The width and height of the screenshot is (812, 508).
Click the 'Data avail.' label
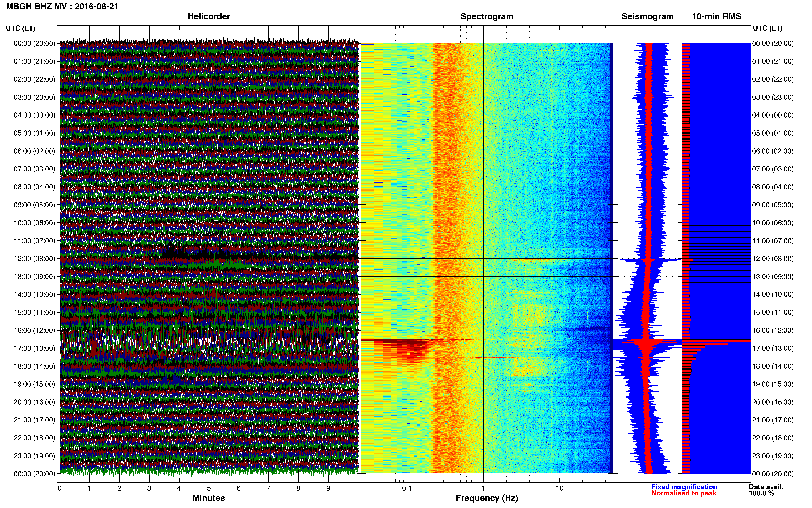(766, 487)
